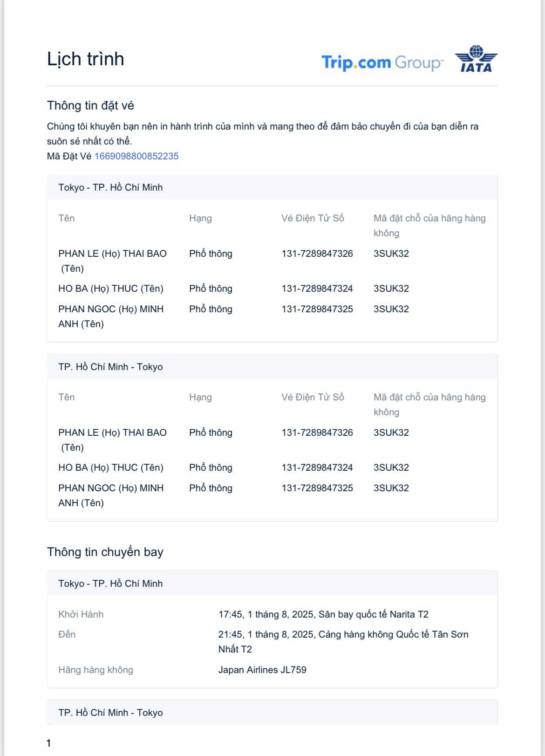Click passenger HO BA THUC in first table
Image resolution: width=545 pixels, height=756 pixels.
[x=111, y=289]
